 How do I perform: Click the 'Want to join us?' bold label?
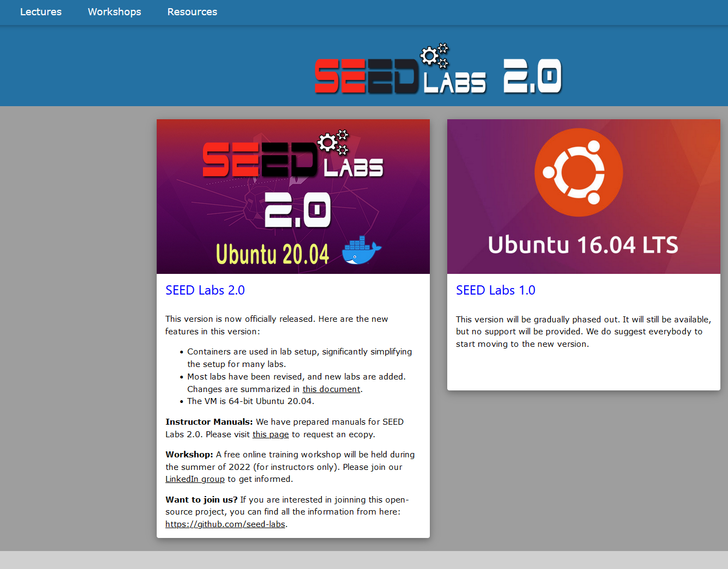coord(201,500)
